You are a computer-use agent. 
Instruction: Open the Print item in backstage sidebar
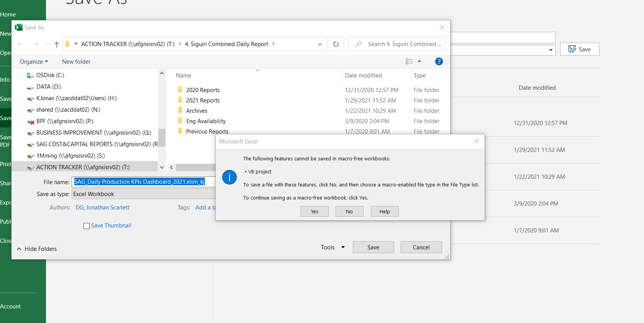[x=6, y=164]
